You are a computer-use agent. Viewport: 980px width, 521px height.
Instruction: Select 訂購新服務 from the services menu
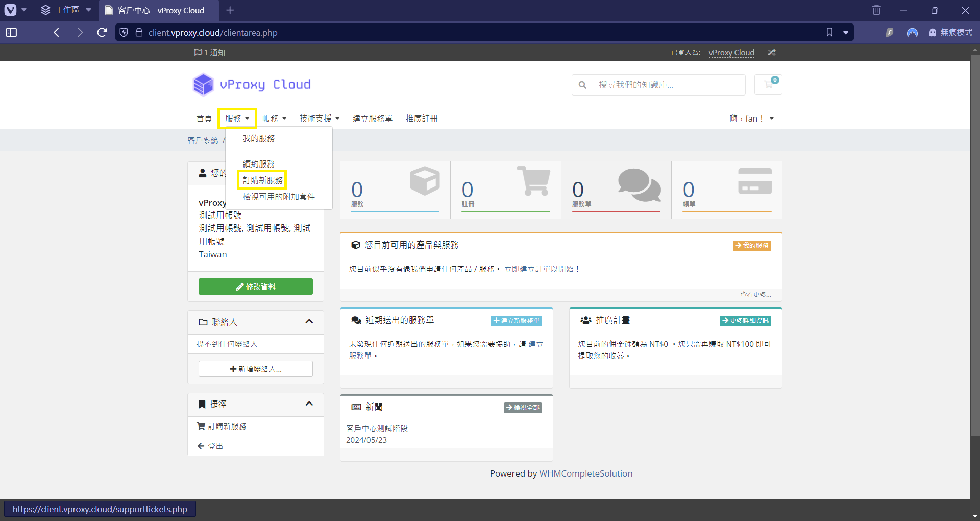(x=262, y=180)
